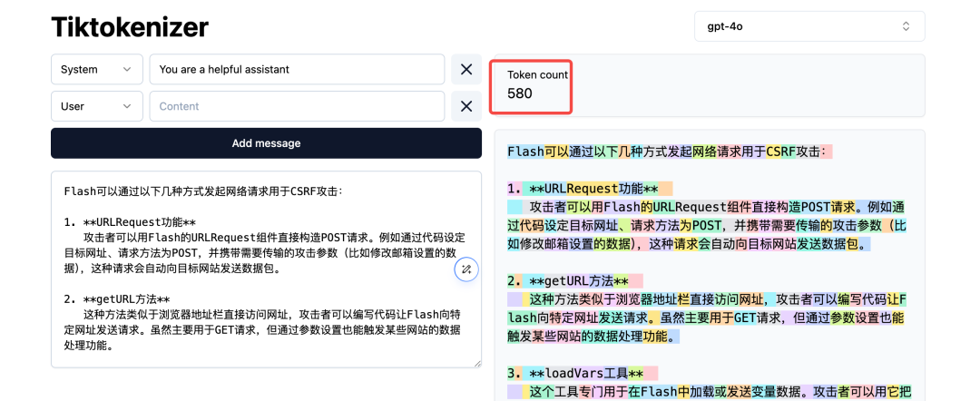Click the 'You are a helpful assistant' input field
This screenshot has width=980, height=401.
pos(297,69)
